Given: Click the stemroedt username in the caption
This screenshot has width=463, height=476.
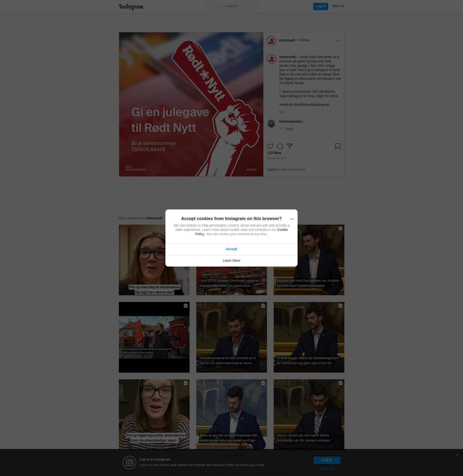Looking at the screenshot, I should coord(287,57).
